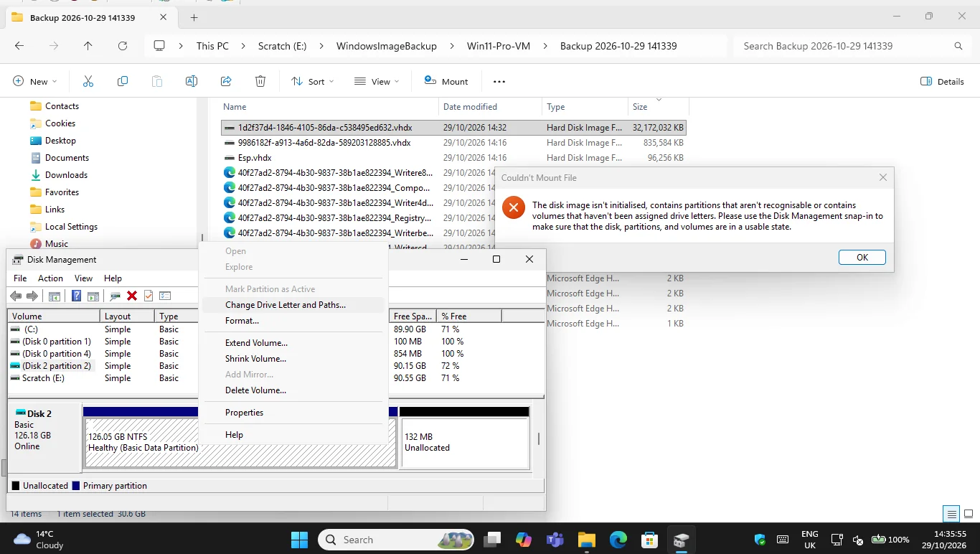This screenshot has height=554, width=980.
Task: Click the Share icon in Explorer toolbar
Action: click(x=226, y=81)
